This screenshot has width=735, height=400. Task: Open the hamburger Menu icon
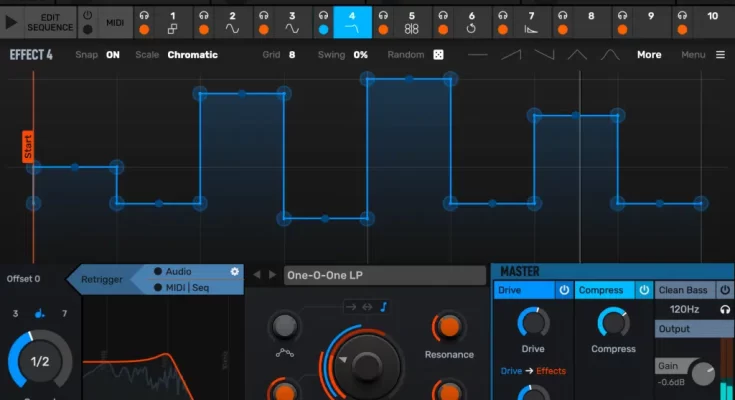[x=720, y=55]
